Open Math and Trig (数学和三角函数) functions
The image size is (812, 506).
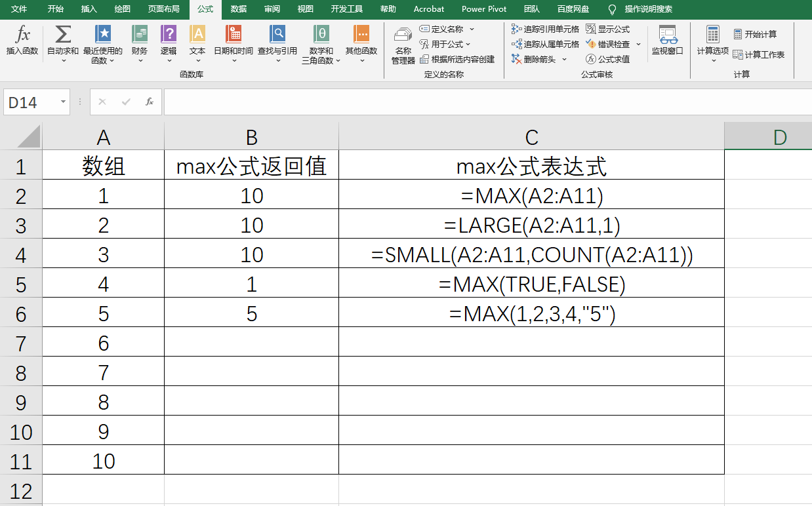[x=321, y=45]
